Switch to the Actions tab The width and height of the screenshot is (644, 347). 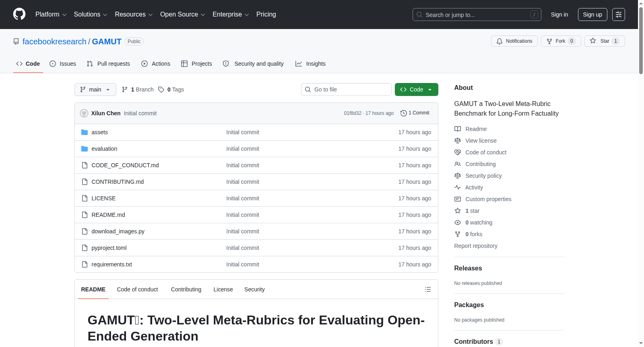(x=156, y=64)
